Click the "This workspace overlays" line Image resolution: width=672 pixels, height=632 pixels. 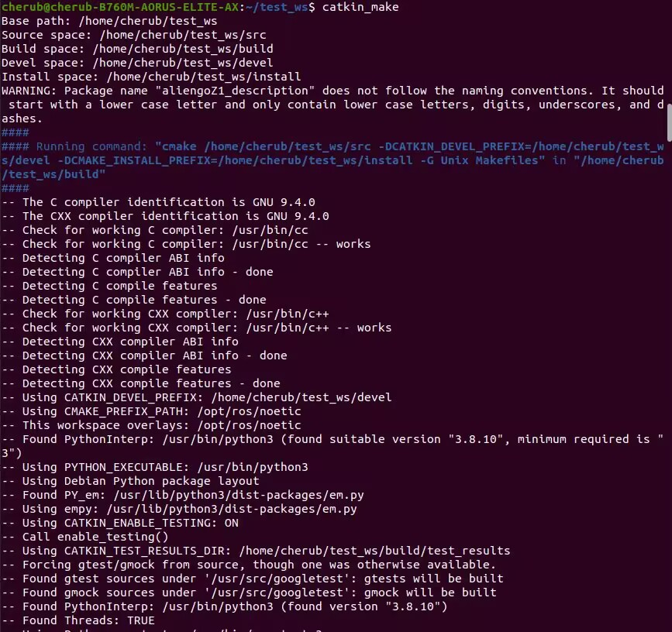(x=151, y=425)
